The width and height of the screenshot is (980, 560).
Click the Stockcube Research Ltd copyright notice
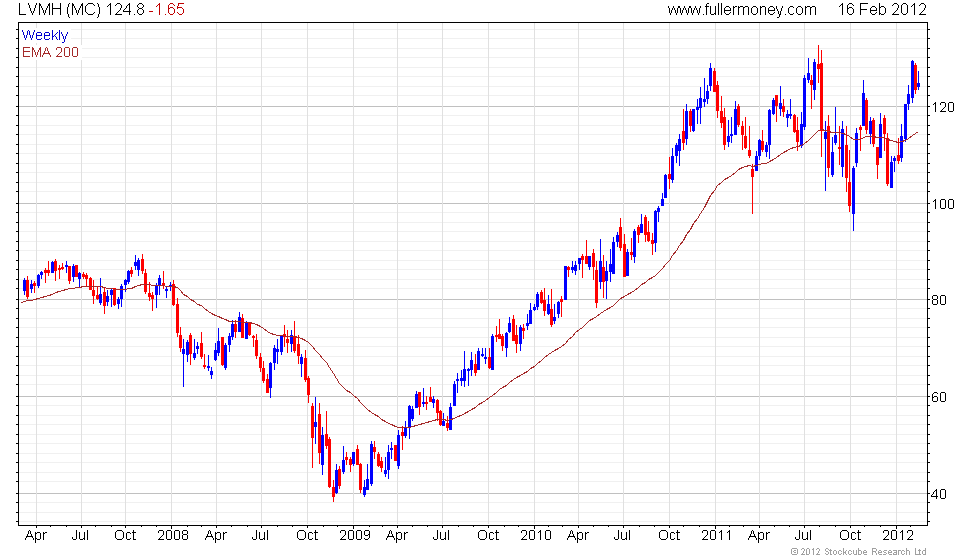858,552
